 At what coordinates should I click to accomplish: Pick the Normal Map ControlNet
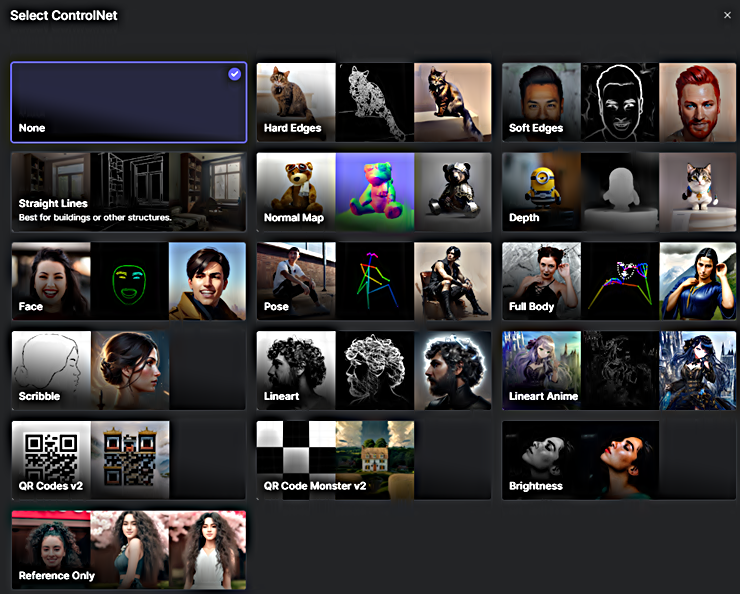[x=374, y=192]
